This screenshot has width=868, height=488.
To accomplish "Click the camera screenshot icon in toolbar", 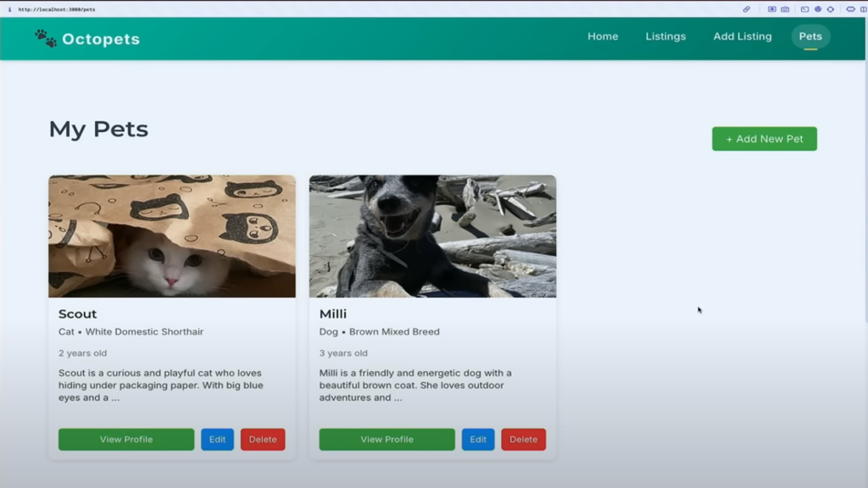I will 785,9.
